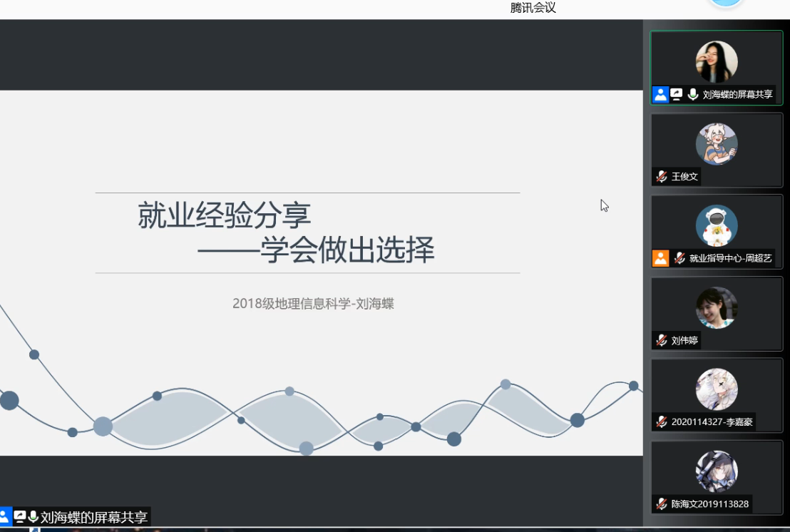790x532 pixels.
Task: Select 李嘉豪's anime avatar
Action: pos(717,389)
